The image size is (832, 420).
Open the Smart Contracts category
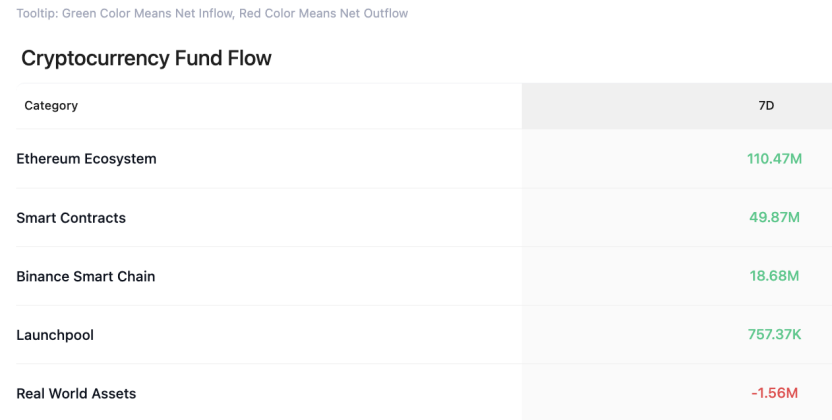(x=71, y=217)
